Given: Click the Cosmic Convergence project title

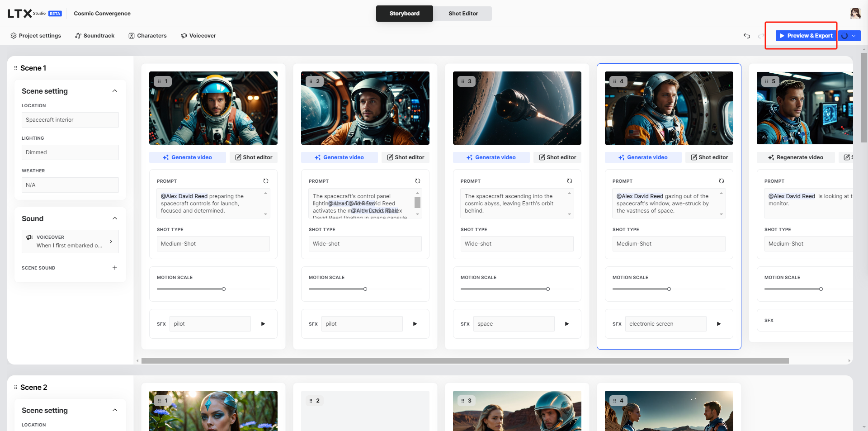Looking at the screenshot, I should coord(102,14).
